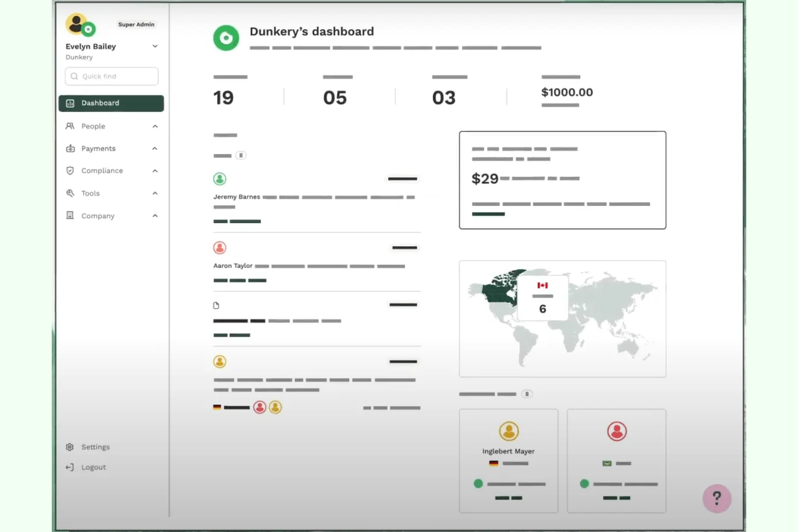
Task: Click the Canada tooltip on world map
Action: pyautogui.click(x=542, y=298)
